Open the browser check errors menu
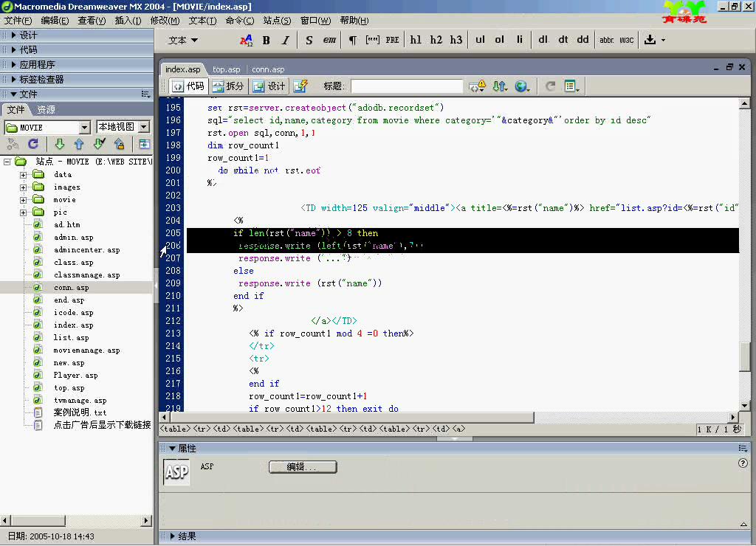 478,86
